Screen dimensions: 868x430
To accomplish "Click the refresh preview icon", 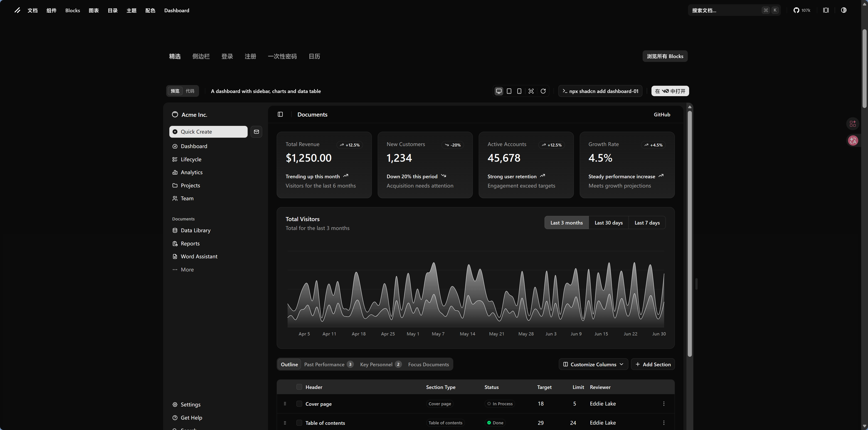I will tap(543, 91).
